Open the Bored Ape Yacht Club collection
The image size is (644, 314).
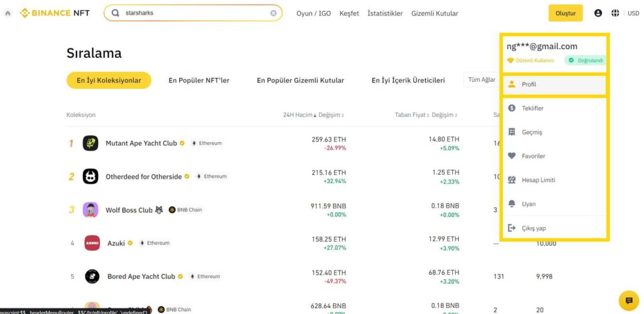click(x=142, y=277)
